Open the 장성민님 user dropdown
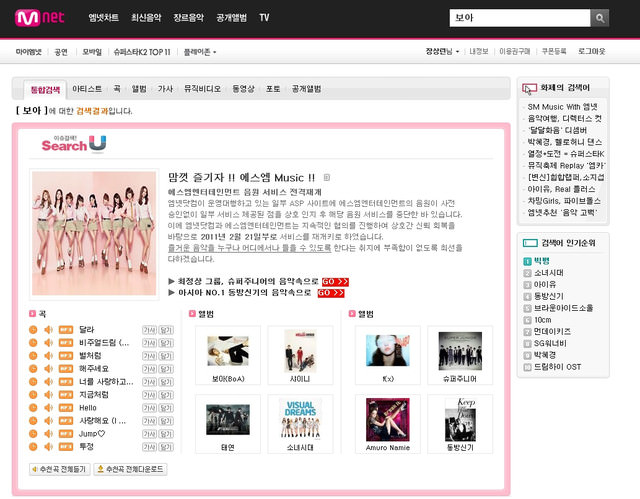The image size is (640, 499). (442, 51)
